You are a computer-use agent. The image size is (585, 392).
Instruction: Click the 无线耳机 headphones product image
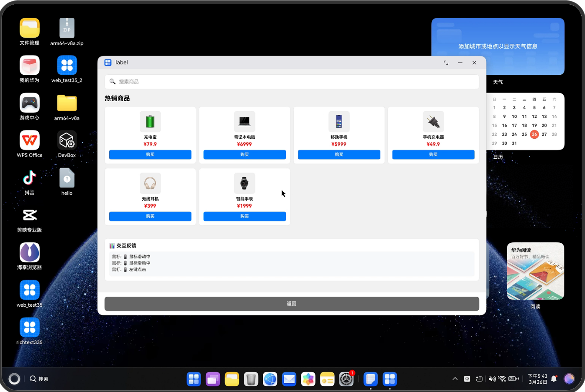(150, 183)
